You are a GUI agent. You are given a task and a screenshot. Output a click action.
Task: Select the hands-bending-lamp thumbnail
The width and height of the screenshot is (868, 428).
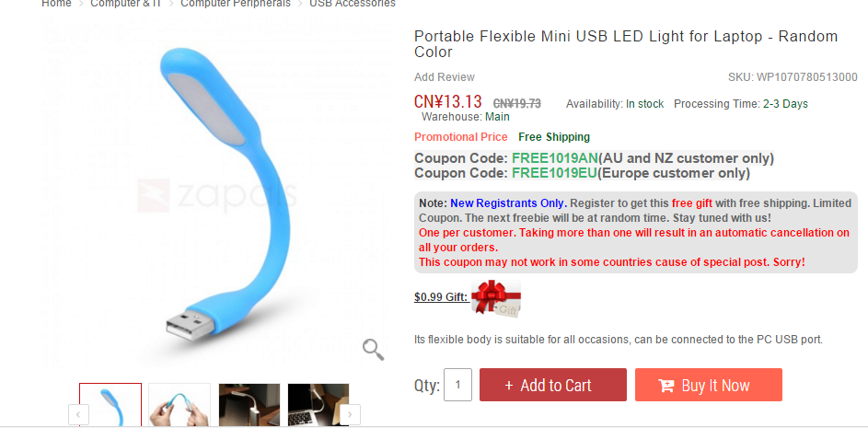(179, 405)
